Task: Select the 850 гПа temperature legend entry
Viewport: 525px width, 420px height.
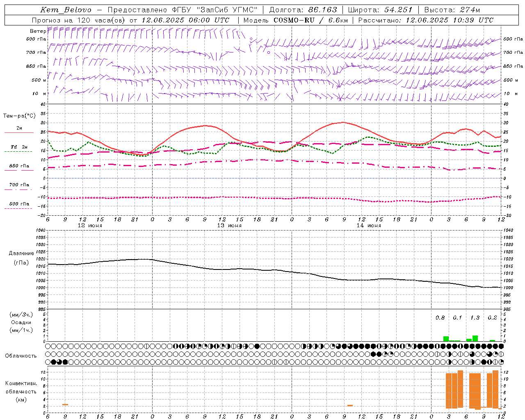Action: tap(19, 166)
